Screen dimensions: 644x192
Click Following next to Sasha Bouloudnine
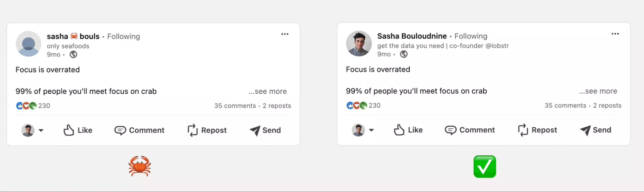tap(471, 36)
